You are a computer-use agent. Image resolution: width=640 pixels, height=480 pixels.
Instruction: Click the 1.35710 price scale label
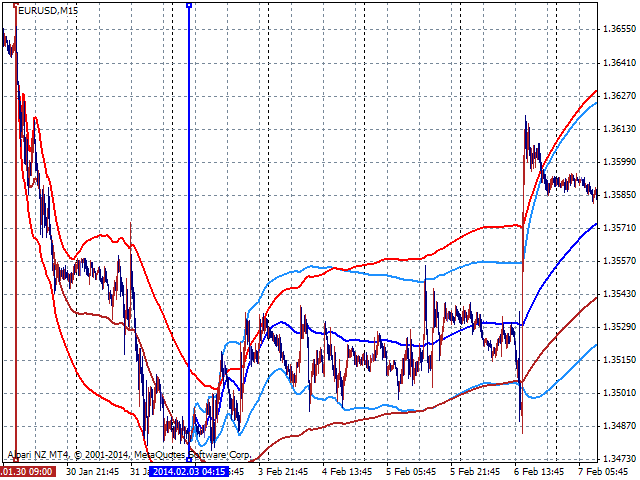pyautogui.click(x=619, y=228)
